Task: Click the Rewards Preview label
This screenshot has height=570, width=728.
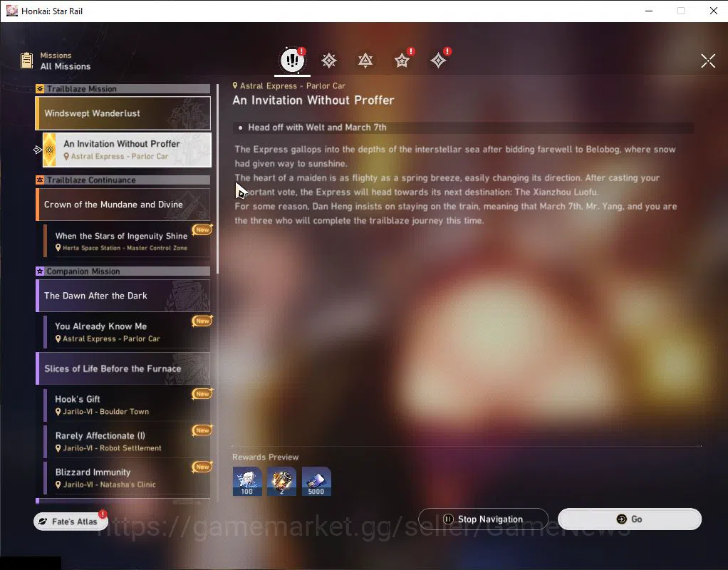Action: coord(266,457)
